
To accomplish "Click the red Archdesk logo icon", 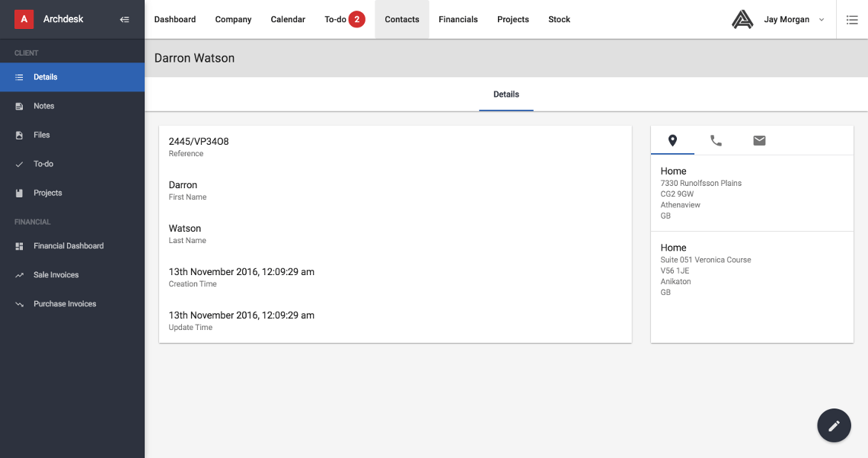I will pos(24,19).
